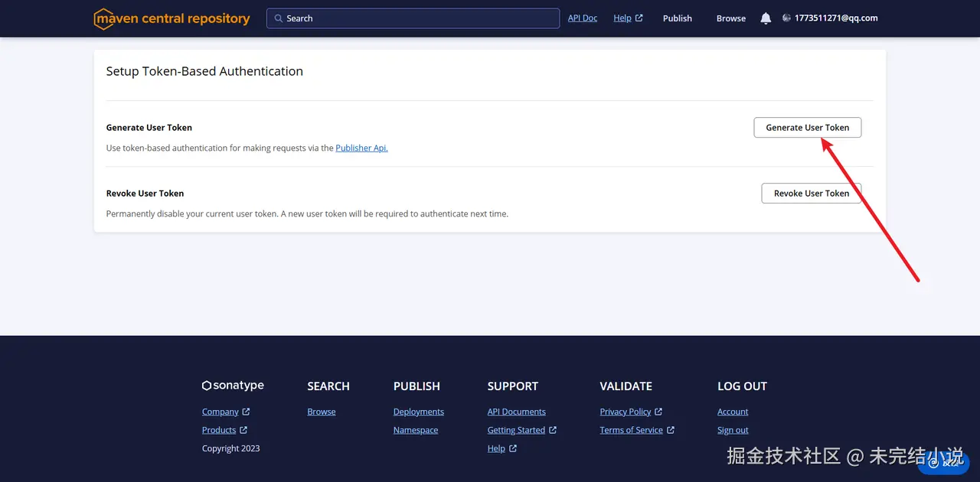This screenshot has width=980, height=482.
Task: Click the Generate User Token button
Action: [x=808, y=128]
